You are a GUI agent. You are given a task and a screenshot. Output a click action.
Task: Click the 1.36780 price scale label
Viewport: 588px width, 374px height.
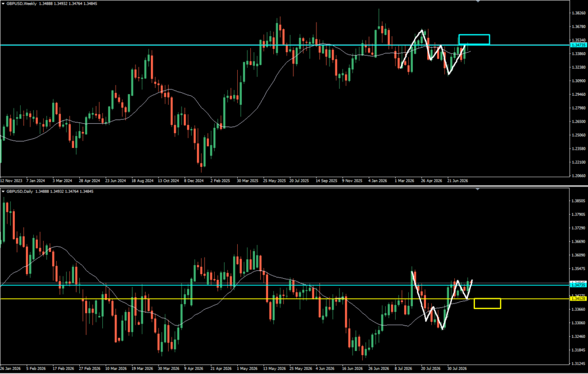pyautogui.click(x=579, y=26)
